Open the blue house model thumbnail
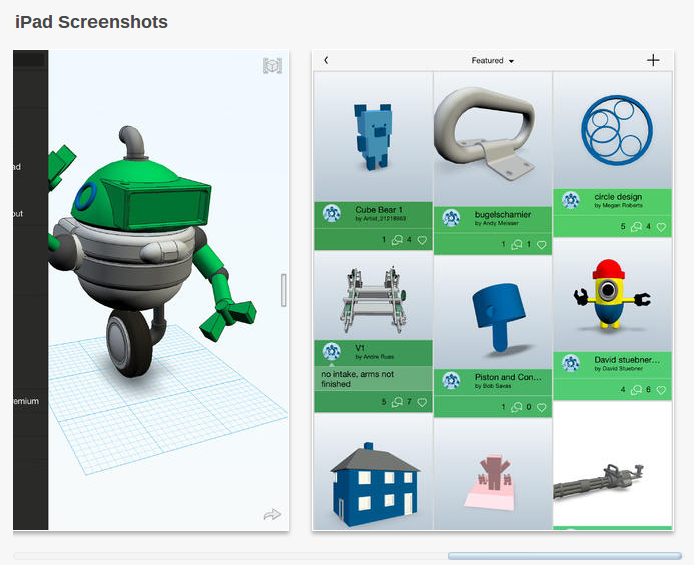694x565 pixels. (x=373, y=478)
